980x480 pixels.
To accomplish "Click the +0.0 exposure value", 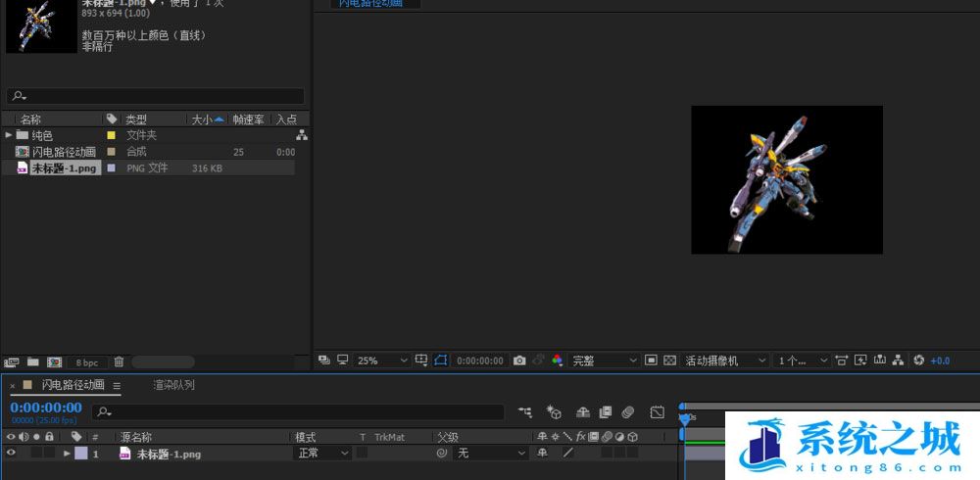I will tap(940, 360).
